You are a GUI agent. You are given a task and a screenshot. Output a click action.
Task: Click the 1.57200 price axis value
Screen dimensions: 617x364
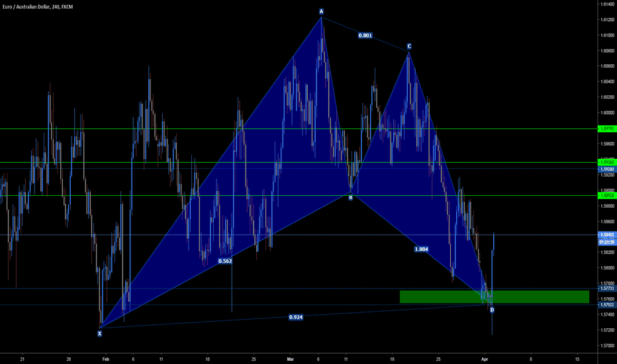pyautogui.click(x=608, y=330)
